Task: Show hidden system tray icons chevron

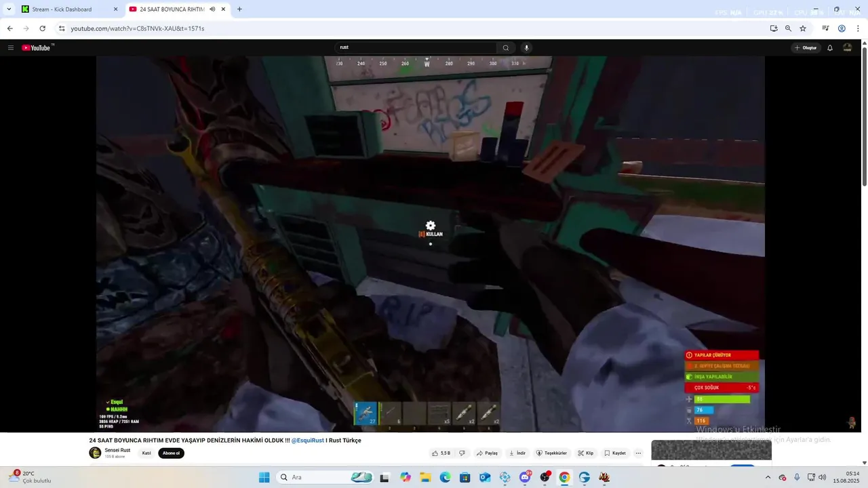Action: [x=768, y=477]
